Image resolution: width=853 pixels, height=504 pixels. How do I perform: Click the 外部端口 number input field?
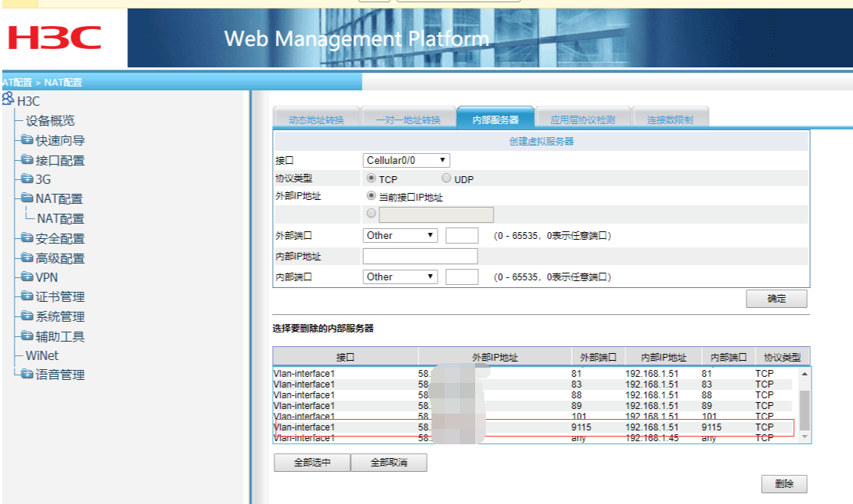point(462,235)
